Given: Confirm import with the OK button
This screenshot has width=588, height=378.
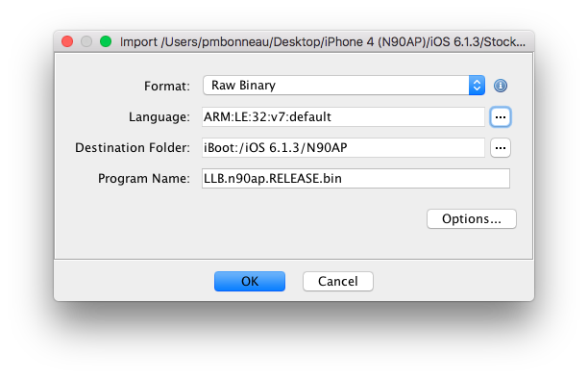Looking at the screenshot, I should [250, 281].
